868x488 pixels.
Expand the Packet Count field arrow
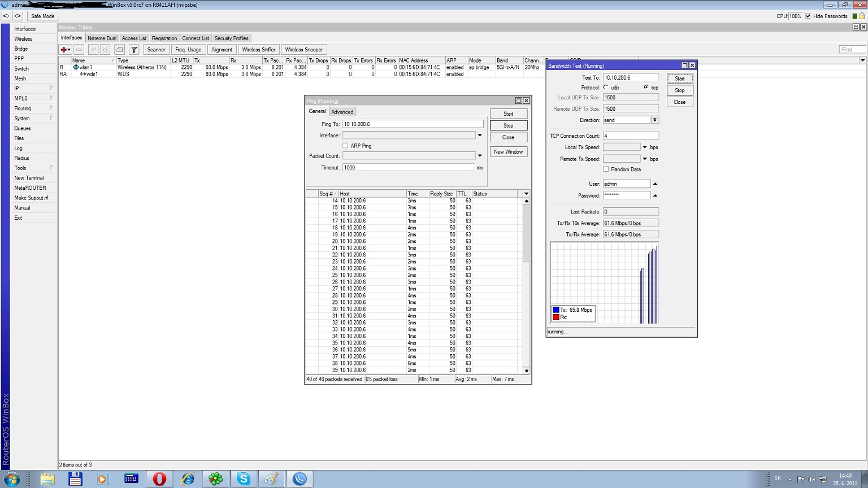480,156
